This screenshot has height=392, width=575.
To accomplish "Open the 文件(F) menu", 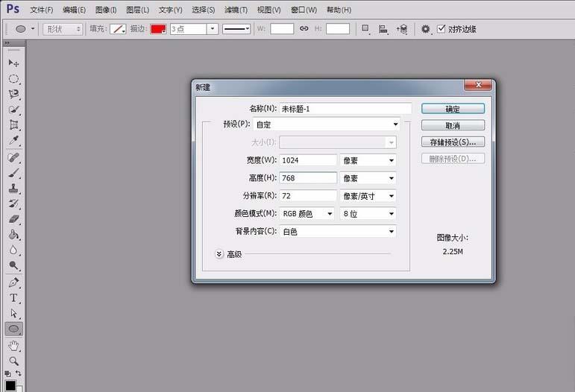I will tap(42, 10).
